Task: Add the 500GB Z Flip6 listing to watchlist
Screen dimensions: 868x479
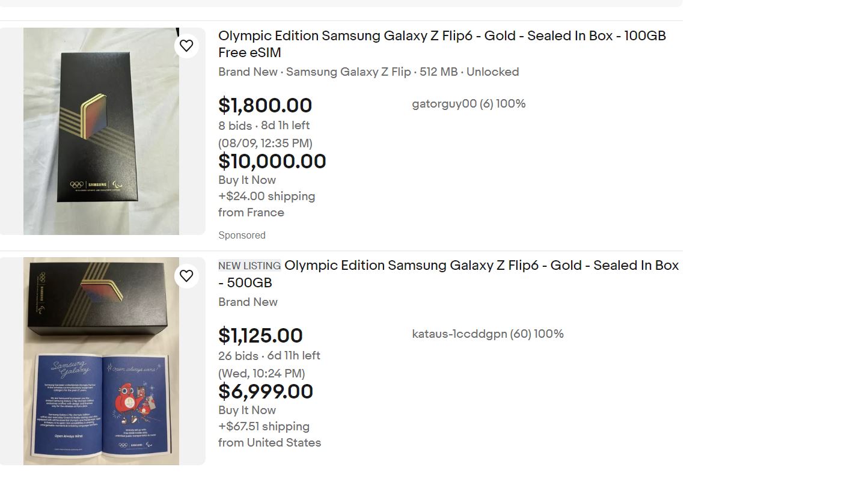Action: 186,276
